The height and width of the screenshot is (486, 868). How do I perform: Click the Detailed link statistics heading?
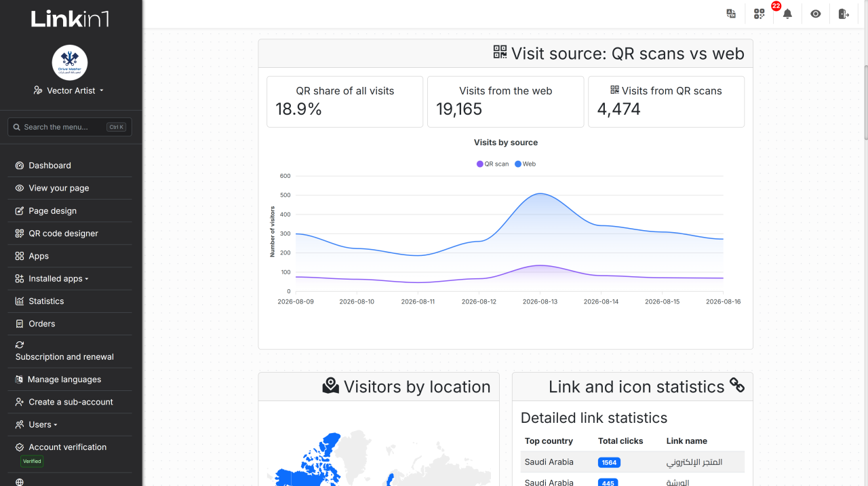coord(594,418)
